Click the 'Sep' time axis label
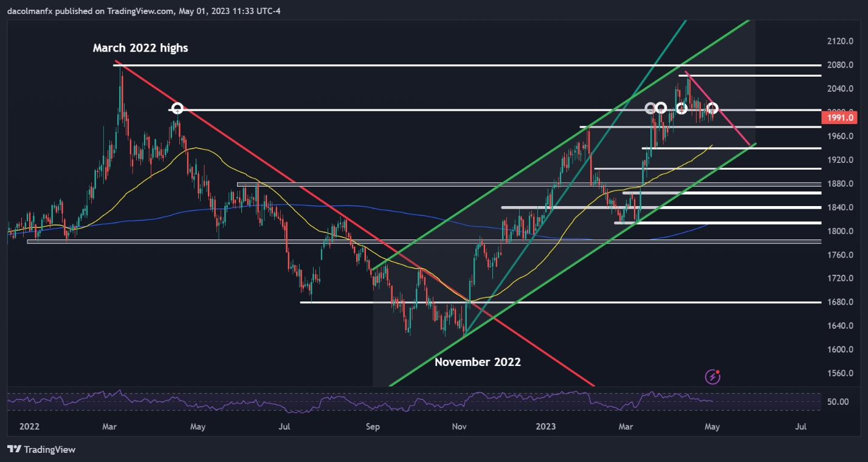The width and height of the screenshot is (868, 462). click(x=373, y=427)
